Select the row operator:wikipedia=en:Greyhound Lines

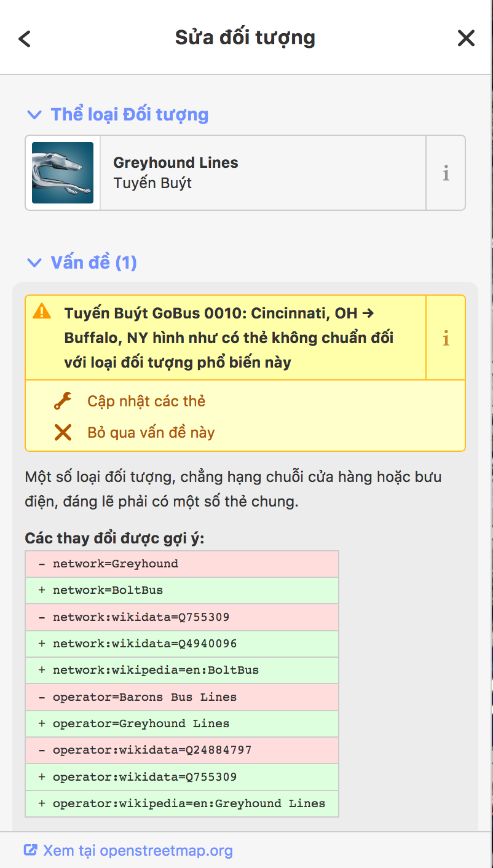[182, 803]
